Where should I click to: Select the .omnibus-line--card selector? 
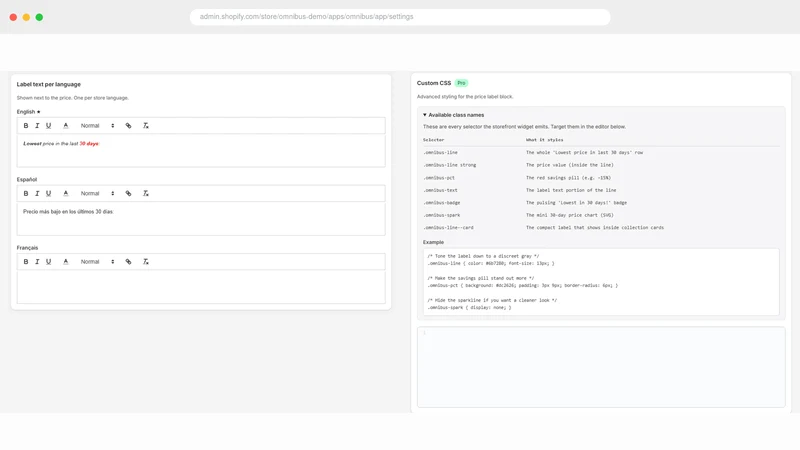(x=448, y=228)
